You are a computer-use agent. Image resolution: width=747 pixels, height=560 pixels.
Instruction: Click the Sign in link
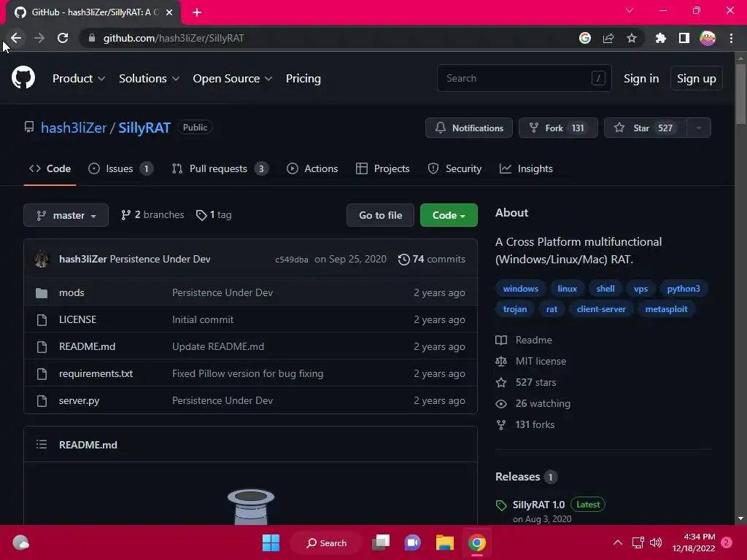[641, 79]
